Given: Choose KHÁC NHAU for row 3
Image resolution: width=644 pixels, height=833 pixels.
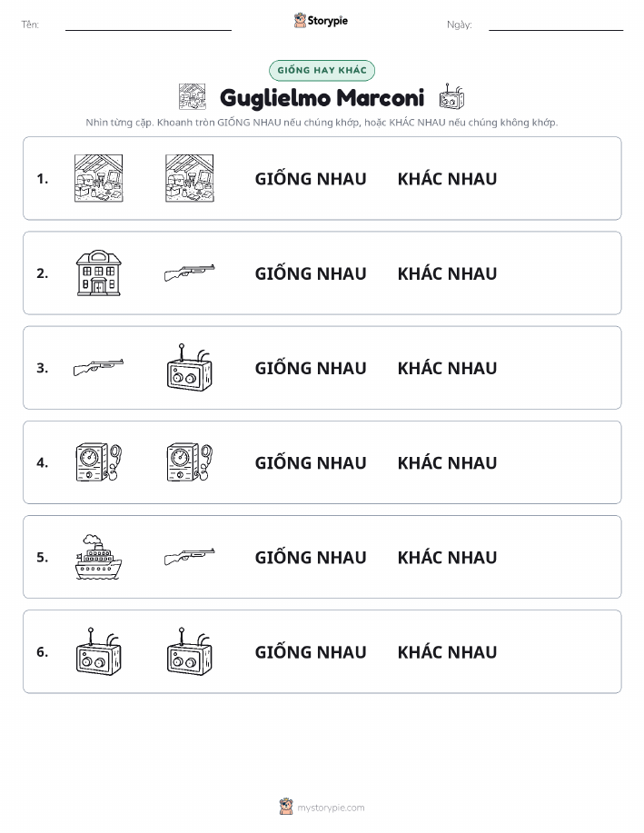Looking at the screenshot, I should 448,368.
